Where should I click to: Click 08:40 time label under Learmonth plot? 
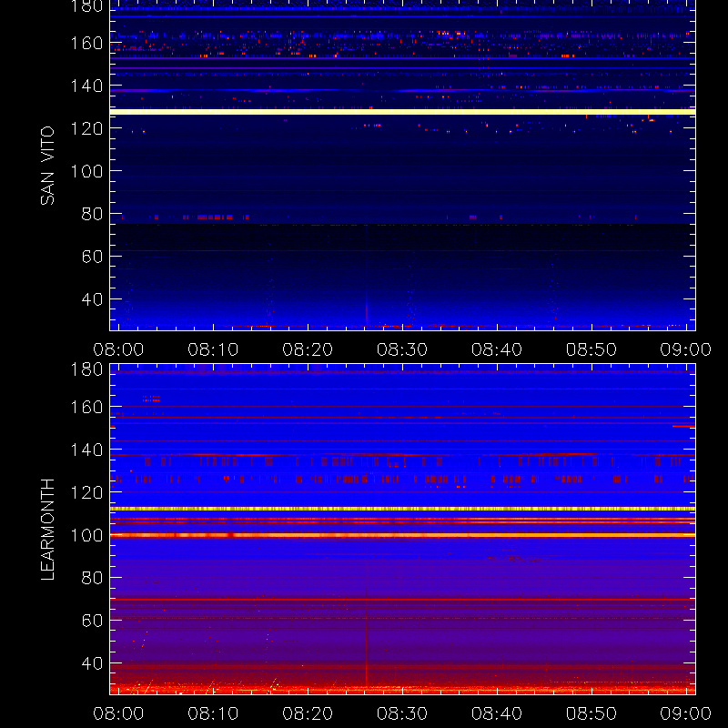(x=497, y=713)
